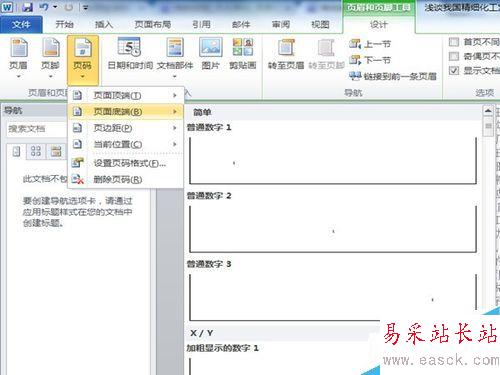Open the quick access toolbar customize dropdown
The width and height of the screenshot is (500, 375).
86,8
